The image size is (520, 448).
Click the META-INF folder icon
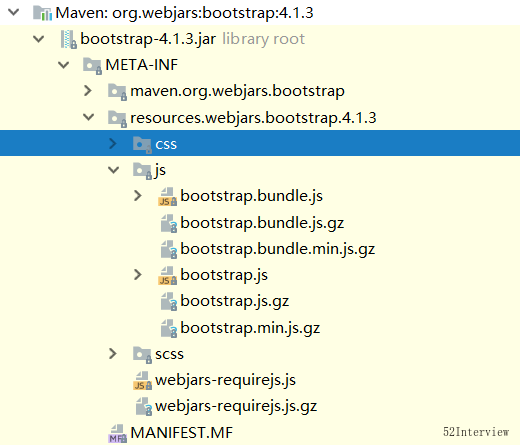coord(92,66)
